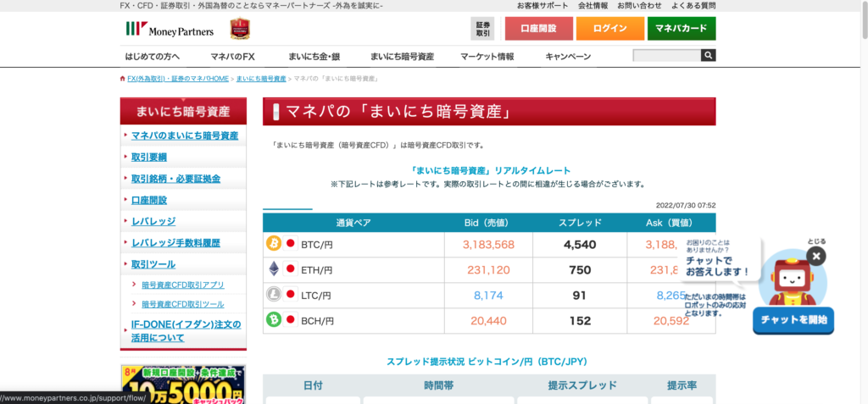Click BCH bid value 20,440
Viewport: 868px width, 404px height.
[489, 320]
